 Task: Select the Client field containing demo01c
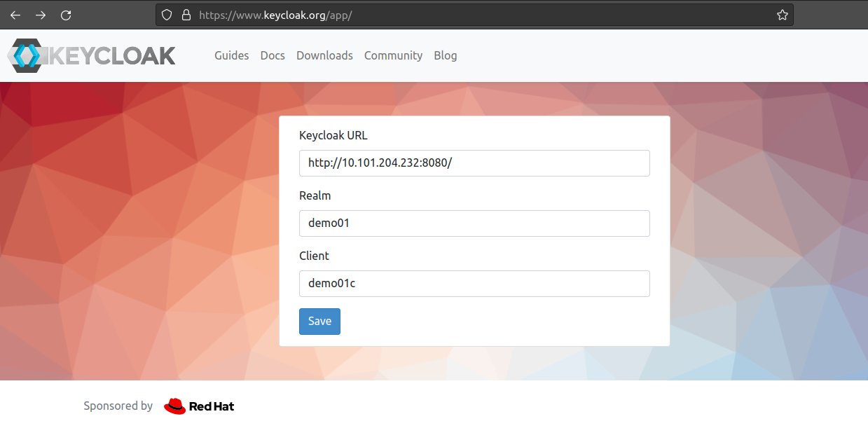(474, 284)
